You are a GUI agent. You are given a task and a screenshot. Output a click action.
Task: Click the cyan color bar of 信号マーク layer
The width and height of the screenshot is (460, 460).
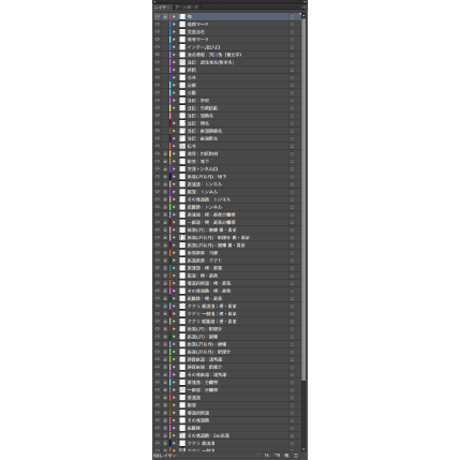170,39
